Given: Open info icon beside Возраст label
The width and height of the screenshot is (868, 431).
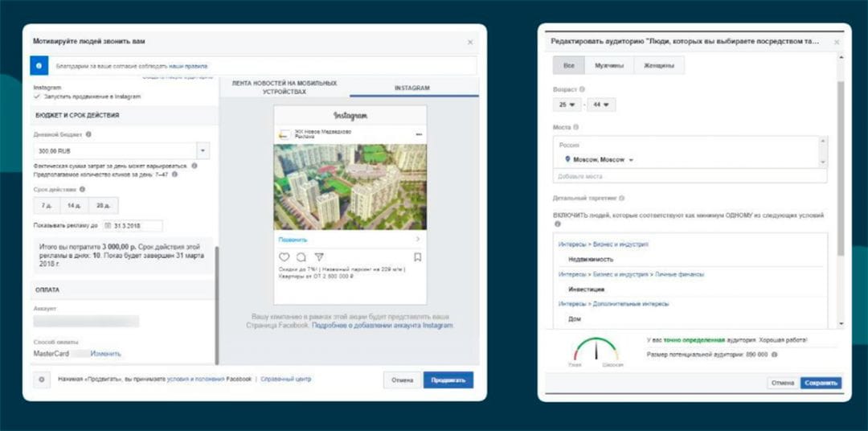Looking at the screenshot, I should click(x=582, y=89).
